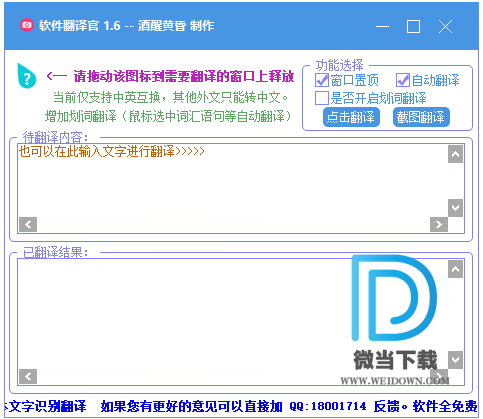Click the red camera app icon in title bar

coord(27,25)
